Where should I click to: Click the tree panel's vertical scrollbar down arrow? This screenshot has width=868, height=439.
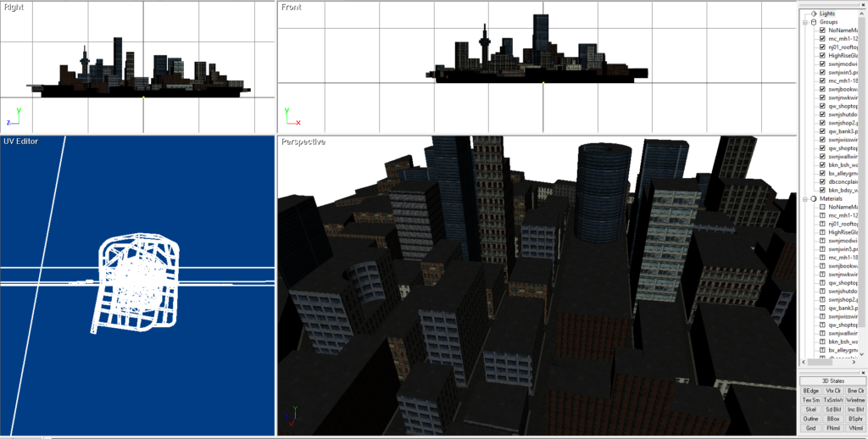click(x=863, y=353)
